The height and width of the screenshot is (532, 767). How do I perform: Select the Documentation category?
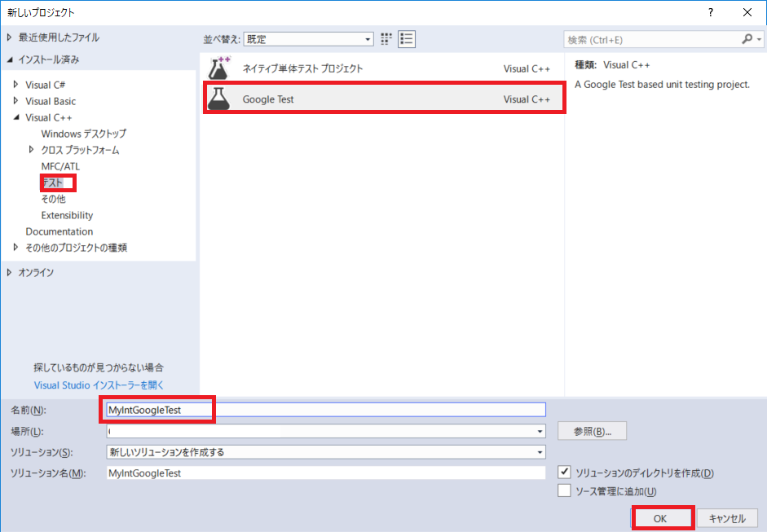pos(60,231)
